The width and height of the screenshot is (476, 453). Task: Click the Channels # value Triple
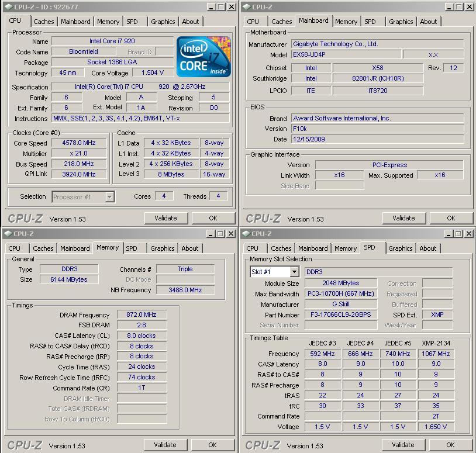(185, 269)
